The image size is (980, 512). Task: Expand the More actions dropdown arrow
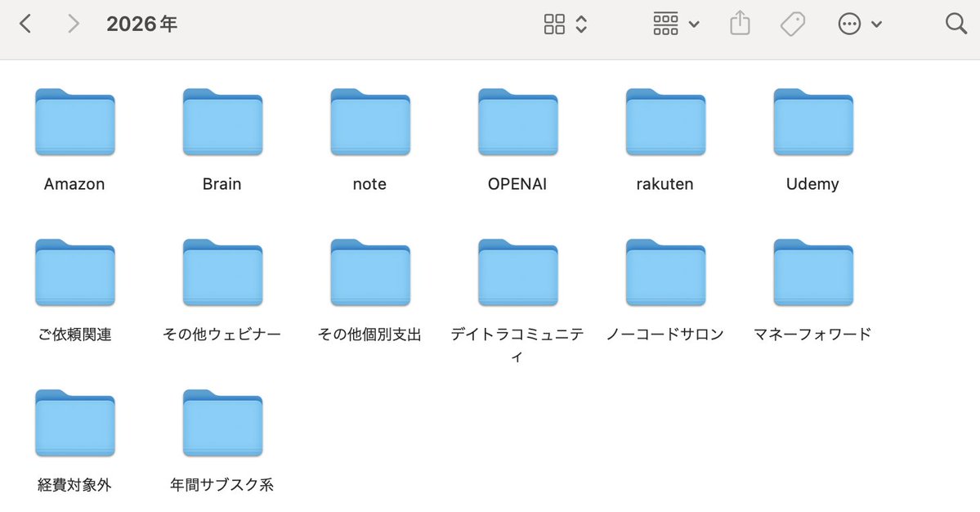coord(876,25)
